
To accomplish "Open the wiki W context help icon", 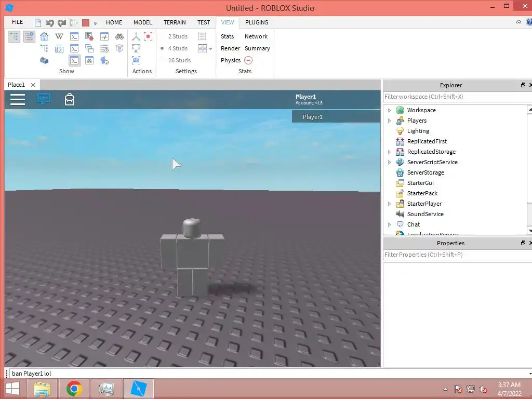I will coord(59,36).
